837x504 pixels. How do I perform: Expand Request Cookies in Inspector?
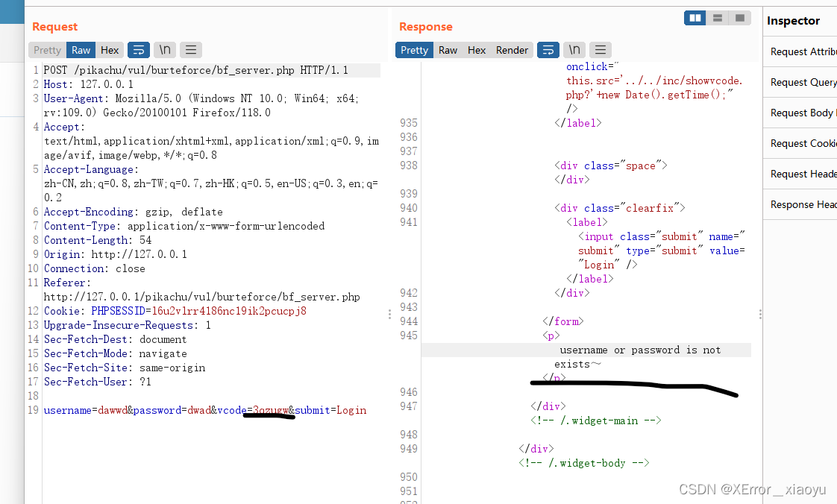(x=803, y=143)
